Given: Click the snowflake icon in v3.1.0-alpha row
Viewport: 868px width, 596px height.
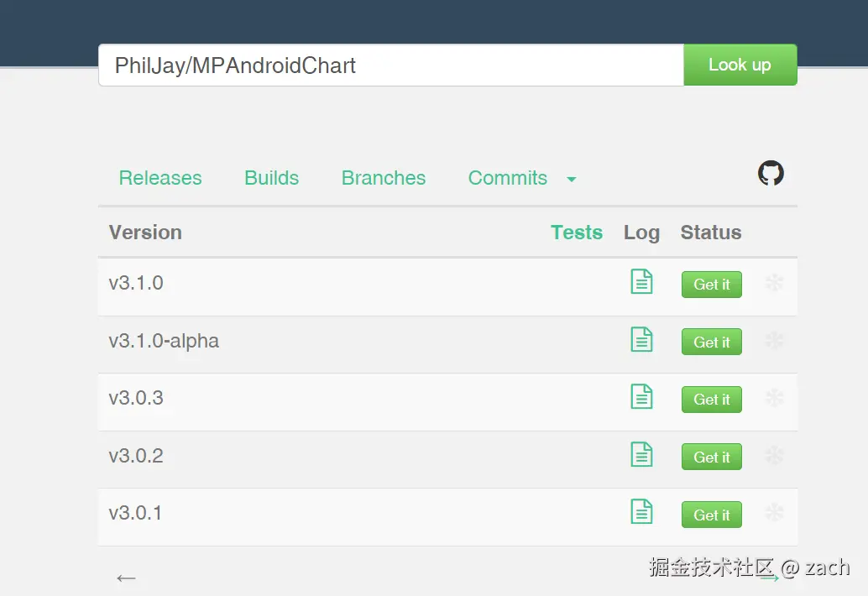Looking at the screenshot, I should [x=774, y=340].
